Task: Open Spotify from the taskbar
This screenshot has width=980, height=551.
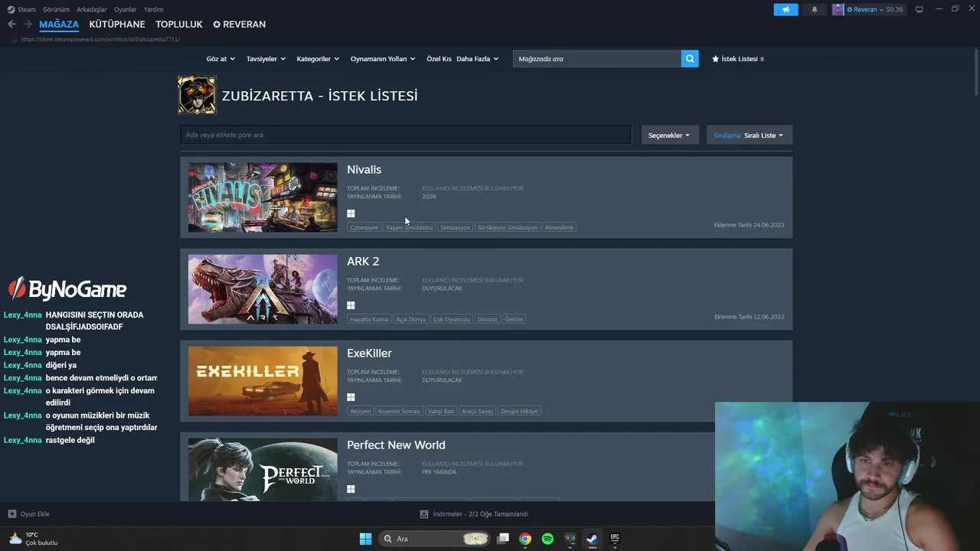Action: pyautogui.click(x=547, y=539)
